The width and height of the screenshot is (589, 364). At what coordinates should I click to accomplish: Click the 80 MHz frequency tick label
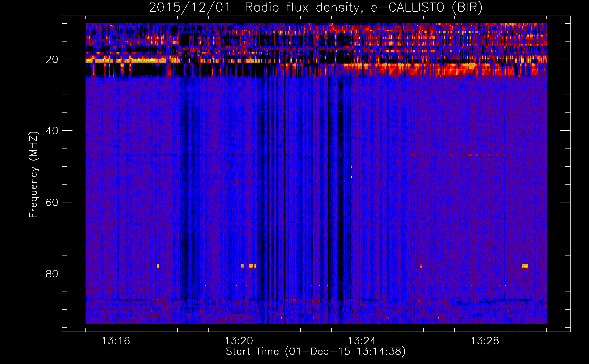tap(52, 274)
